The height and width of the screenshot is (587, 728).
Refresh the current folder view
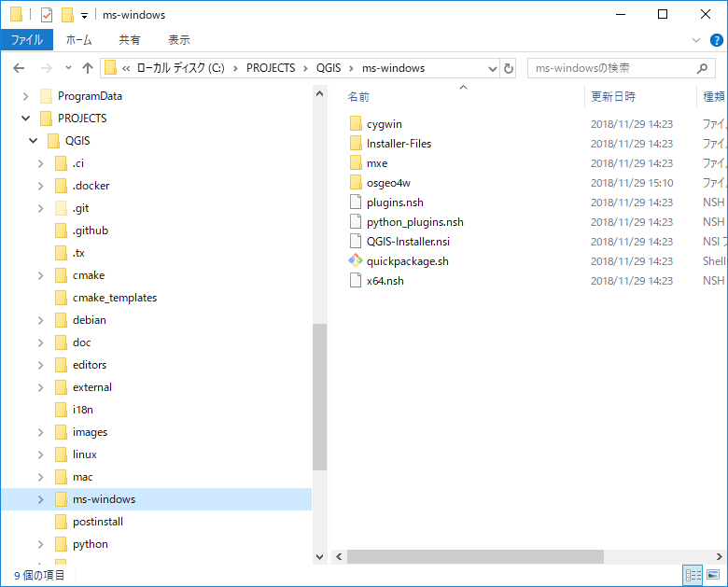[509, 68]
